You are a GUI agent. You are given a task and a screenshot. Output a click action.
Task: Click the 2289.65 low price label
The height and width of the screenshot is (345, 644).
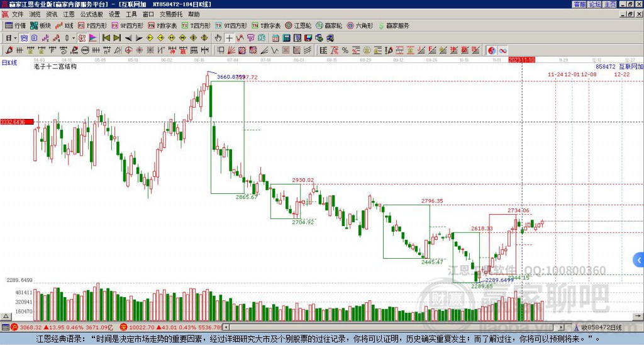pos(482,286)
